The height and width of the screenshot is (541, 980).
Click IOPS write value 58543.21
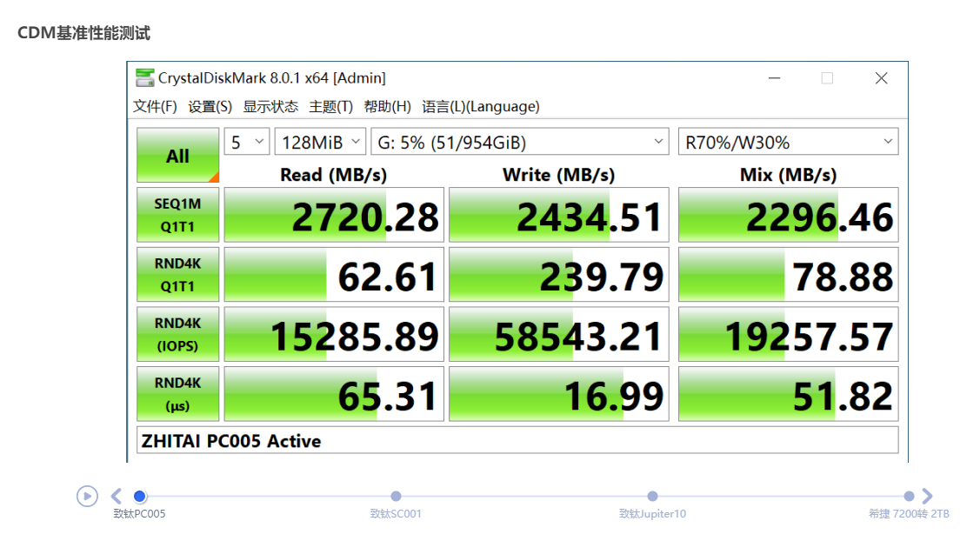coord(559,334)
